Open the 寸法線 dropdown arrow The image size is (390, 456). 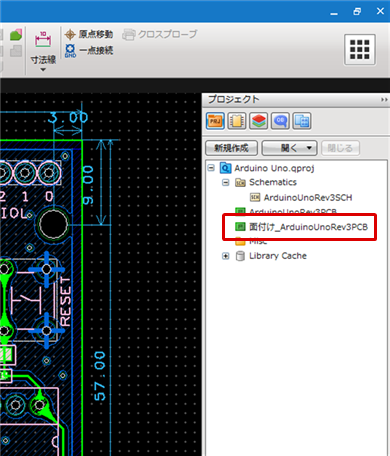[x=43, y=70]
